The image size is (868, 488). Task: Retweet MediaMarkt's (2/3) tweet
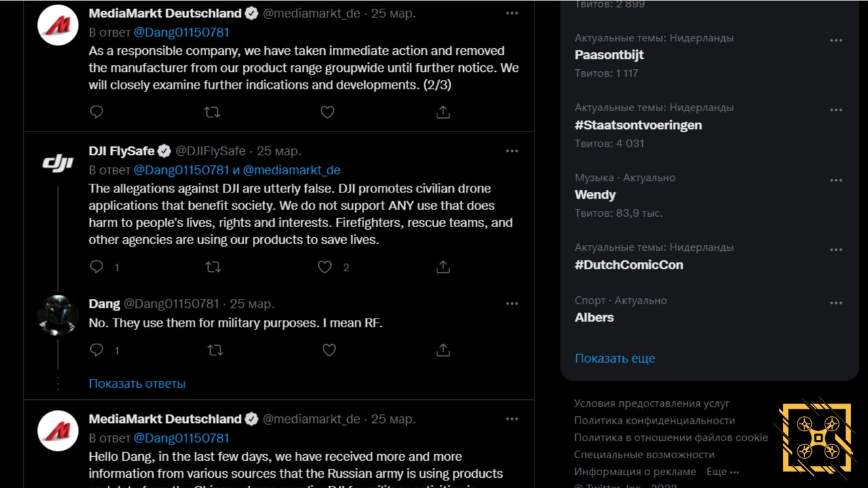[212, 112]
